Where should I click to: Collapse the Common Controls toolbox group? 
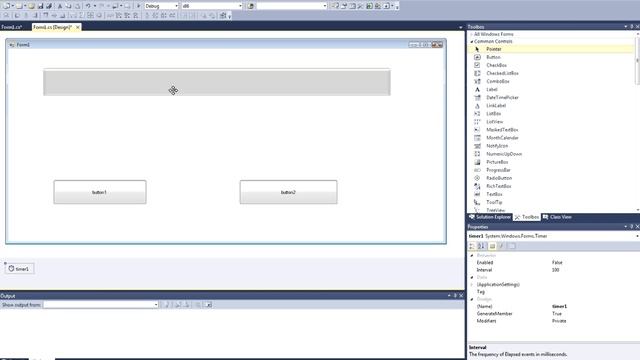point(472,42)
